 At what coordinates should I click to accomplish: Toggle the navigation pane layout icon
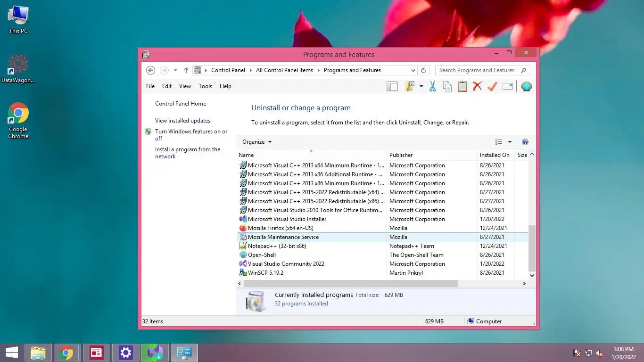click(x=392, y=86)
